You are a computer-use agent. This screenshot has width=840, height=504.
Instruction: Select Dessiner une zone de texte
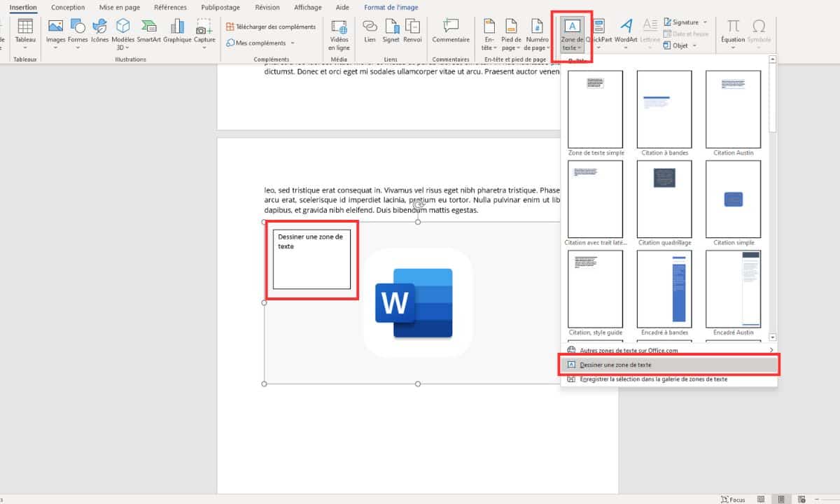[669, 365]
